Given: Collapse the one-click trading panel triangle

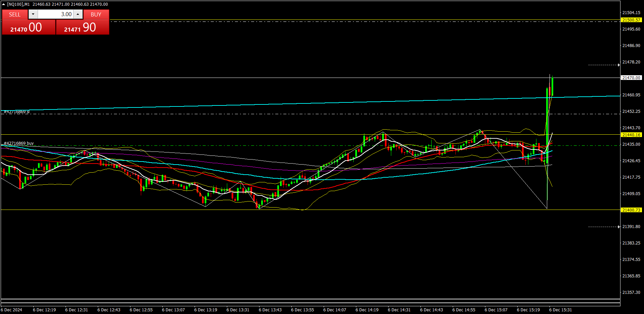Looking at the screenshot, I should (3, 4).
